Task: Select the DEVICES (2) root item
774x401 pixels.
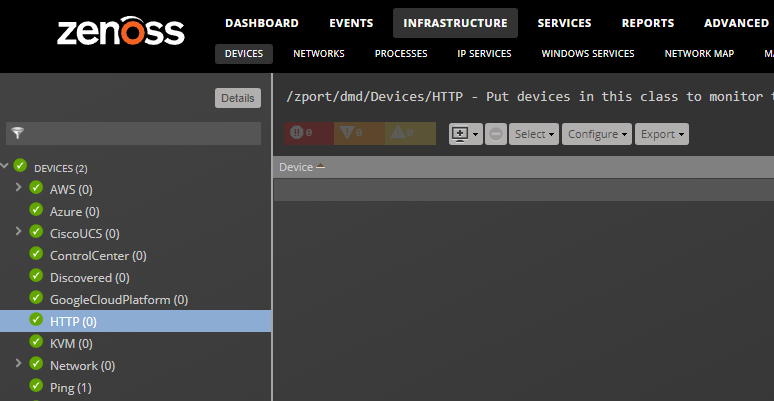Action: (61, 169)
